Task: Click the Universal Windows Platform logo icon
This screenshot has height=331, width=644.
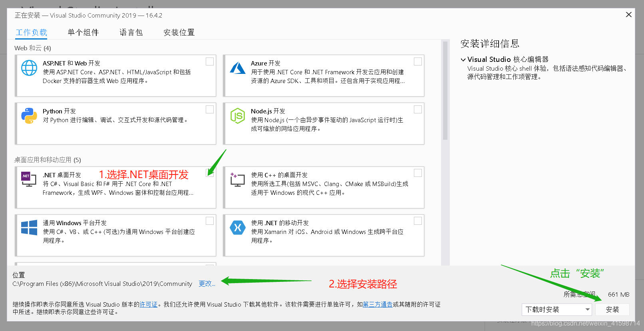Action: pos(29,228)
